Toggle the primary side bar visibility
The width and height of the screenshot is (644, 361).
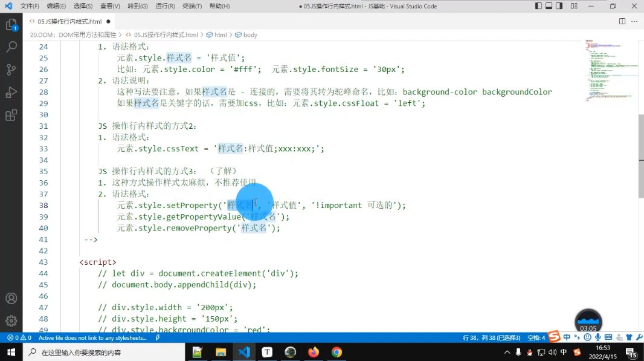click(x=538, y=6)
